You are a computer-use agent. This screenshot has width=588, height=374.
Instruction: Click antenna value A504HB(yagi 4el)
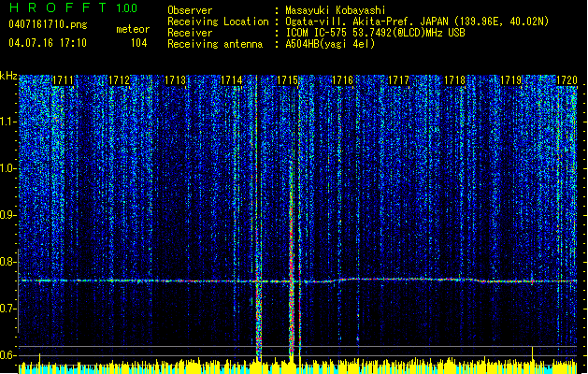tap(330, 44)
